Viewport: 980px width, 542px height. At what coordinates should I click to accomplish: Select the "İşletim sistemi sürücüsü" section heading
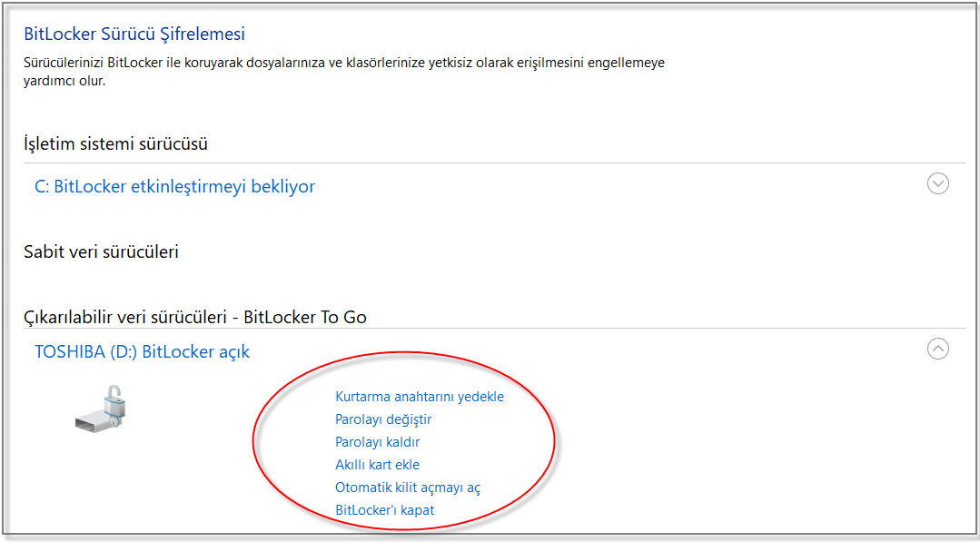click(115, 143)
